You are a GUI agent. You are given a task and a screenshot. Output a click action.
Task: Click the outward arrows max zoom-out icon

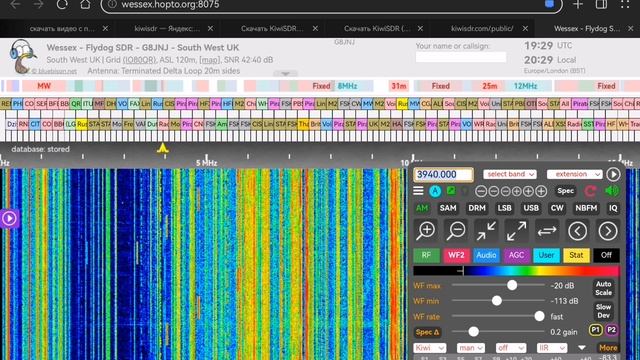click(x=516, y=231)
